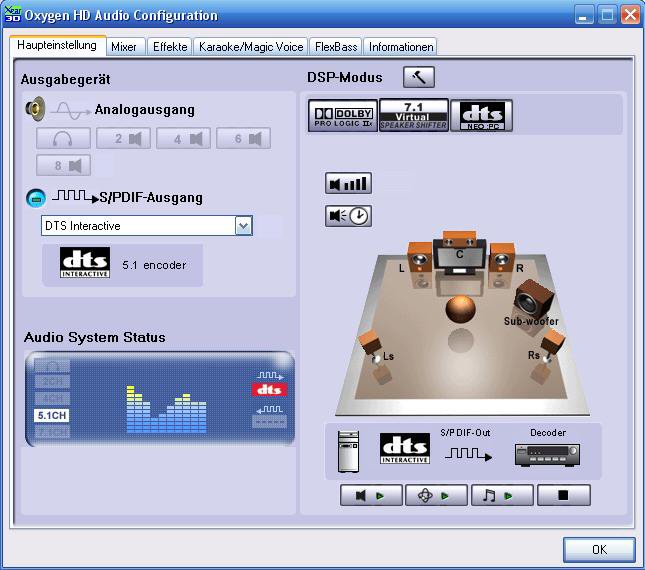Click the OK button
This screenshot has width=645, height=570.
(x=599, y=549)
